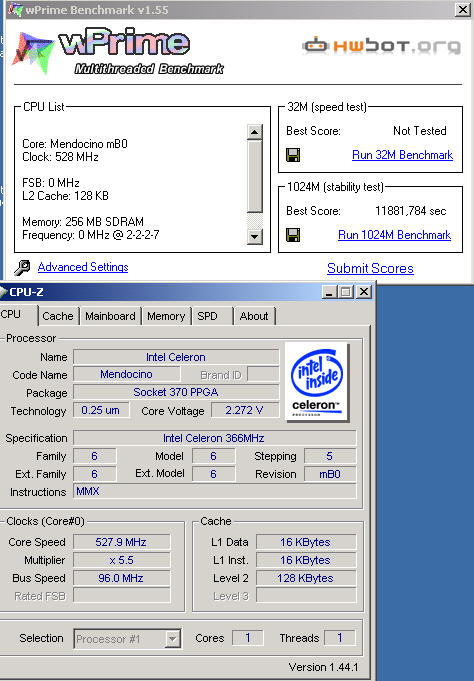Click the empty Brand ID field
The width and height of the screenshot is (474, 681).
pos(263,374)
